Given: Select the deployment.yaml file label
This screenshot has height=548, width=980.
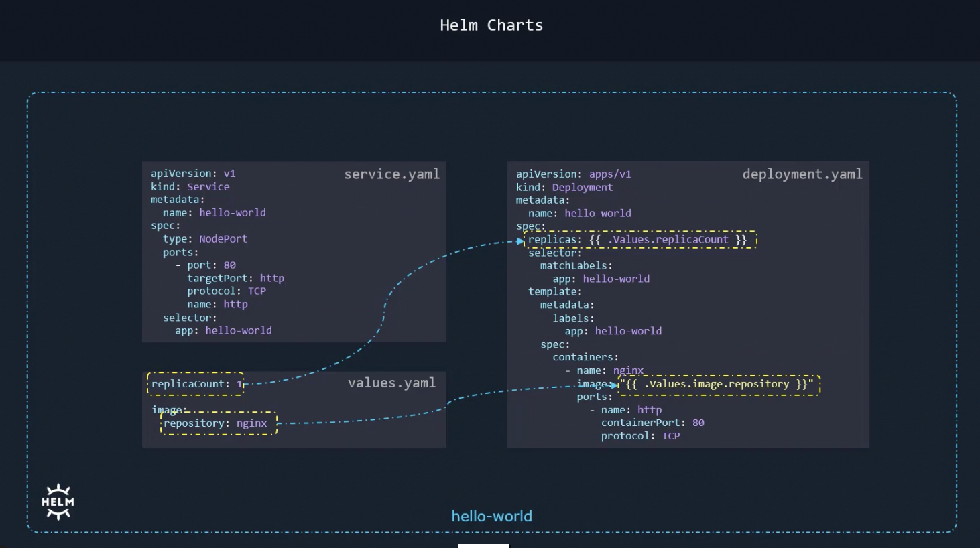Looking at the screenshot, I should click(x=802, y=174).
